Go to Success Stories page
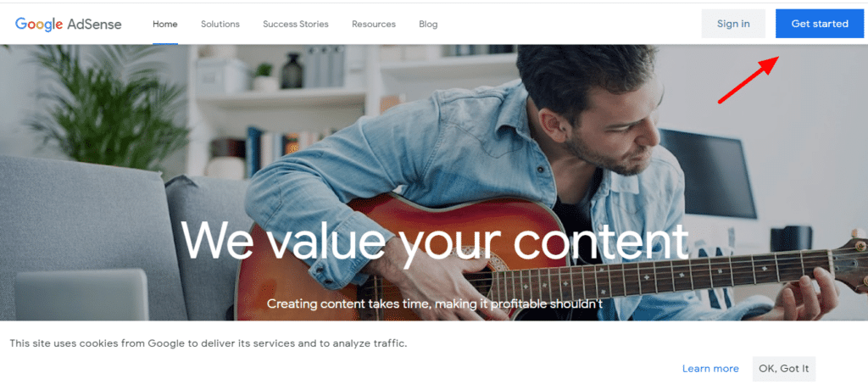Image resolution: width=868 pixels, height=390 pixels. point(296,24)
